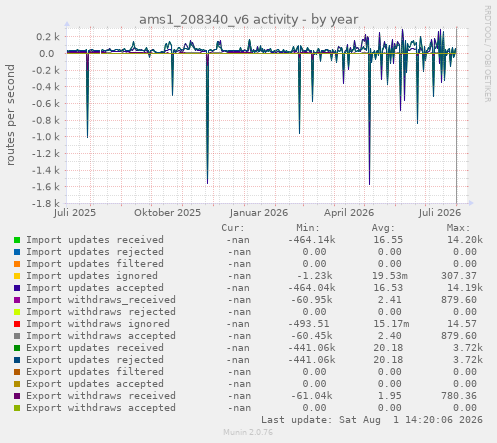The height and width of the screenshot is (443, 497).
Task: Click the Max value '14.20k'
Action: point(465,240)
